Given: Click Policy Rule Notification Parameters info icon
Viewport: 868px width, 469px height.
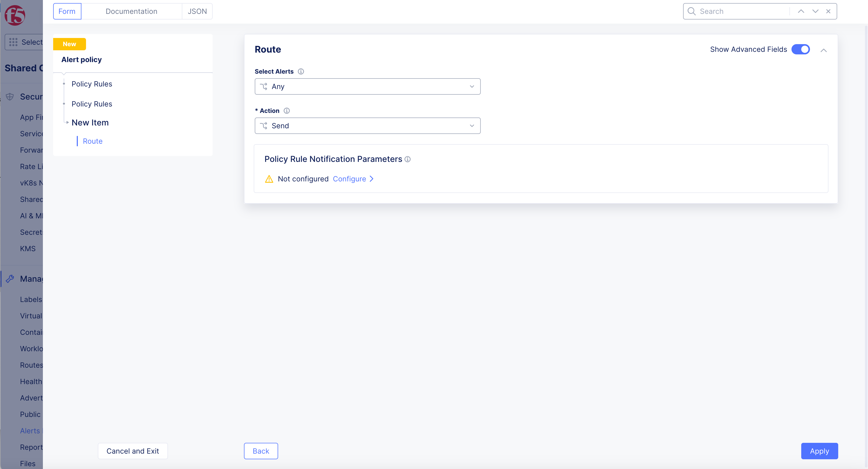Looking at the screenshot, I should [x=407, y=159].
